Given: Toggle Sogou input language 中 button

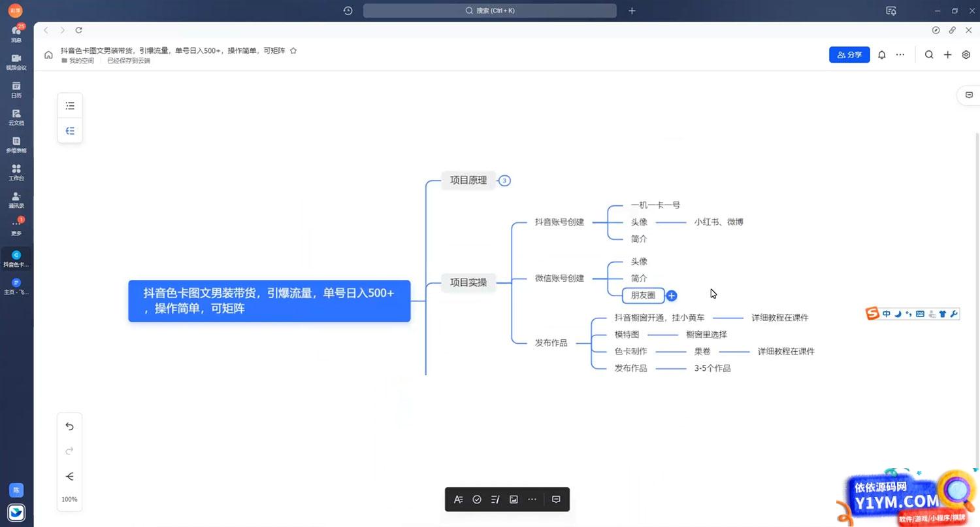Looking at the screenshot, I should coord(887,314).
